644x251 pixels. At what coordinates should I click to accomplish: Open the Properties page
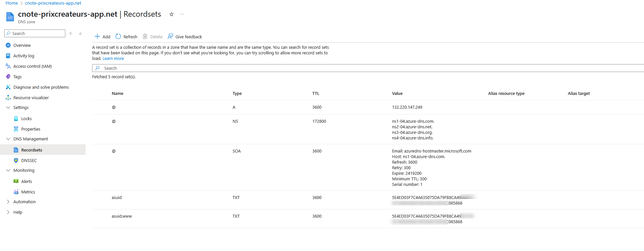click(31, 129)
